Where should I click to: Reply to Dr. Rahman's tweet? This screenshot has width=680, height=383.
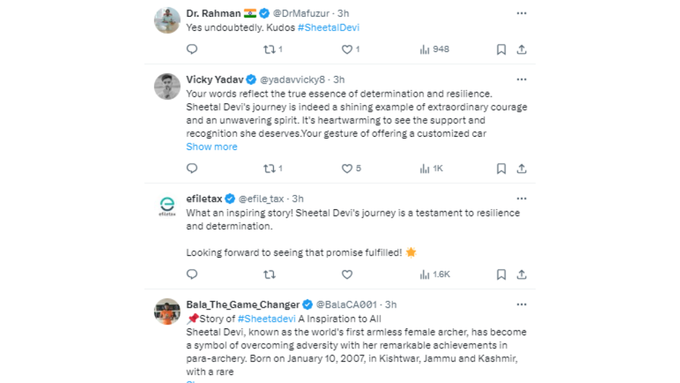192,49
